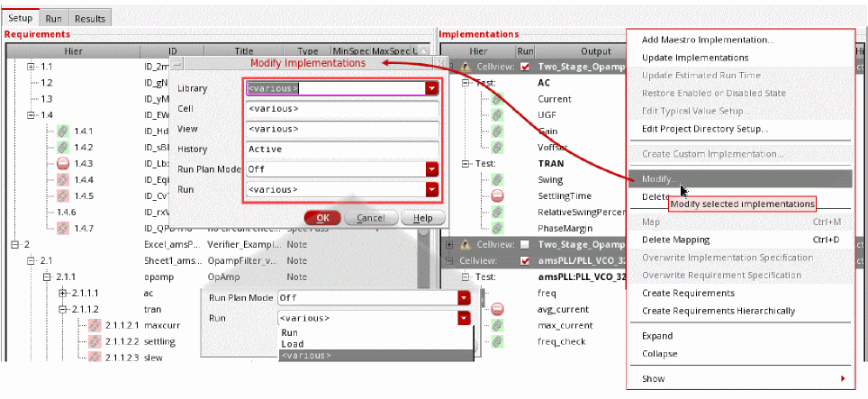Collapse requirement 2.1.1.2 tran node

[x=62, y=309]
